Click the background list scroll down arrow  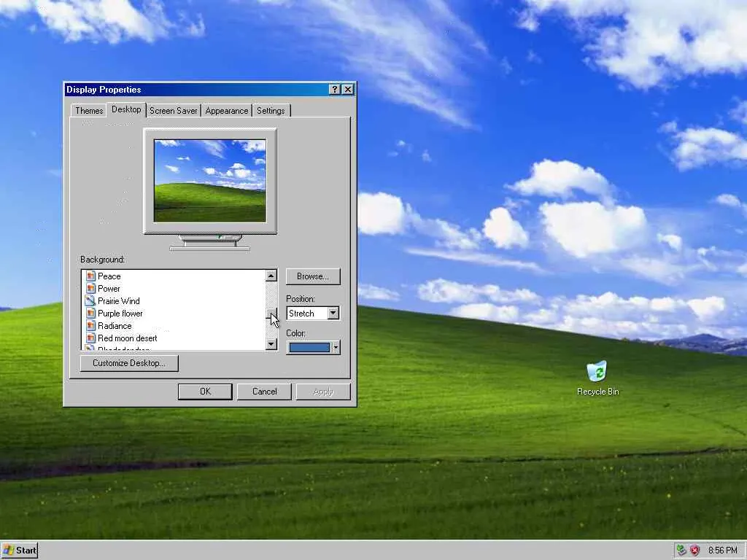(x=271, y=344)
